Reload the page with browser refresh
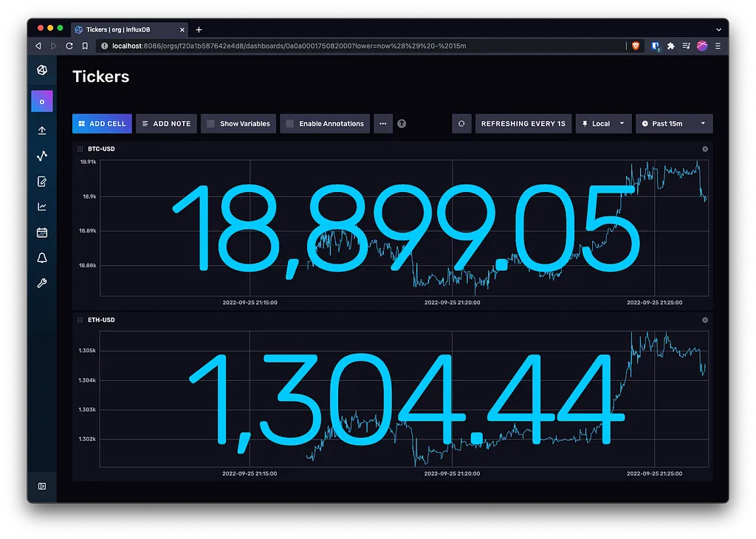 (69, 46)
